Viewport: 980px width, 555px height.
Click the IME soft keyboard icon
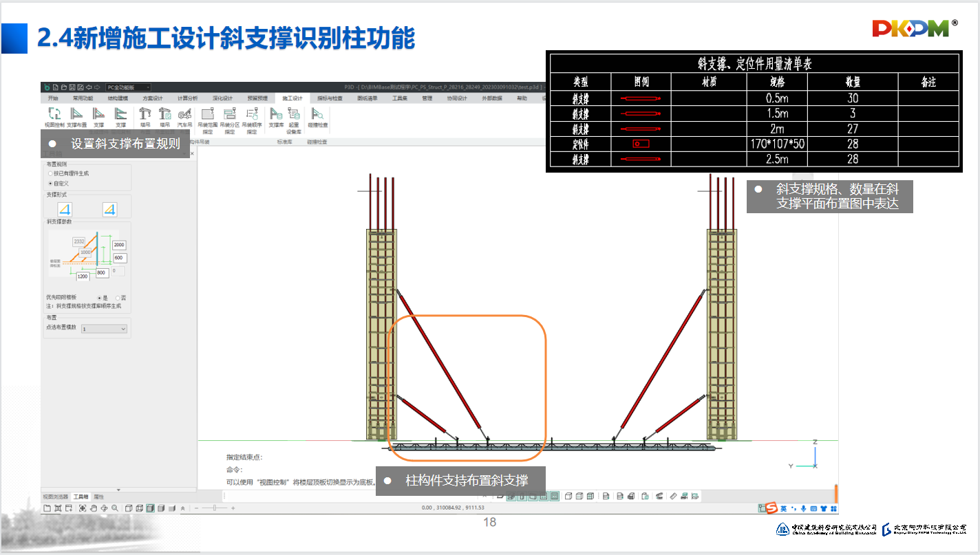point(813,509)
